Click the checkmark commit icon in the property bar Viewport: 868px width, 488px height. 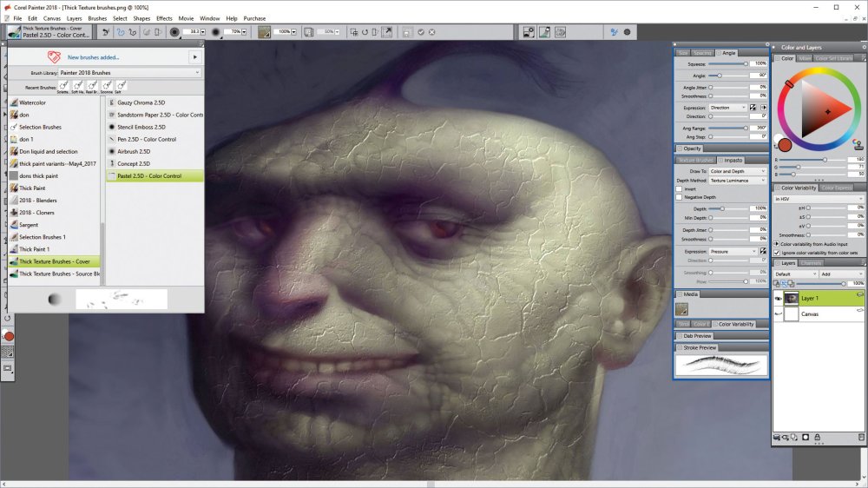tap(421, 32)
